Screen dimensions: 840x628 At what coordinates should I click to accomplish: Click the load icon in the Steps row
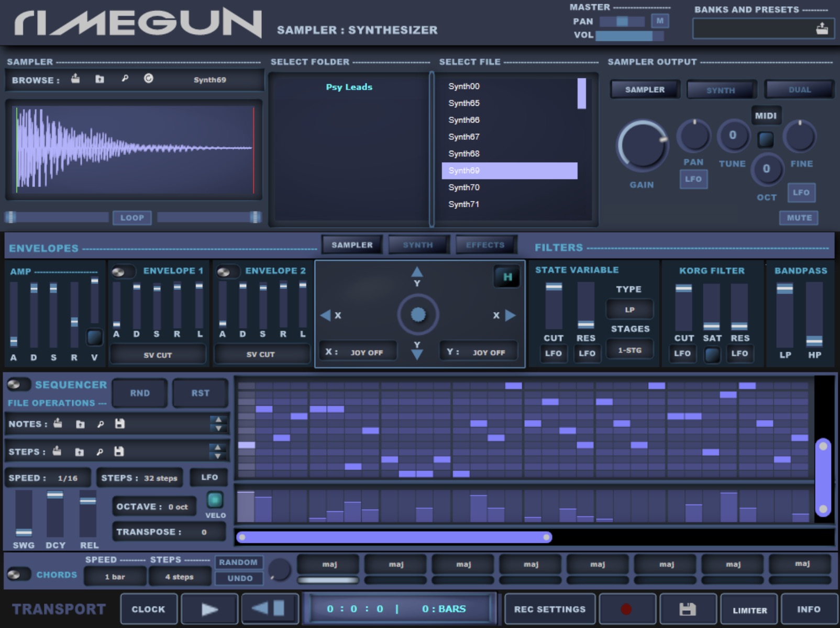point(57,451)
